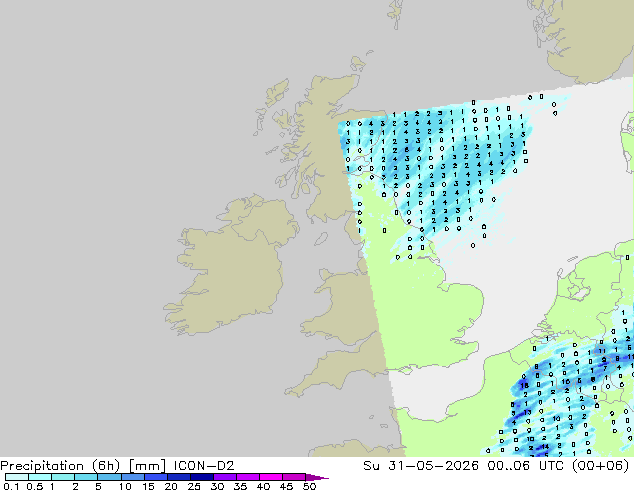
Task: Click the "[mm]" unit label
Action: (147, 466)
